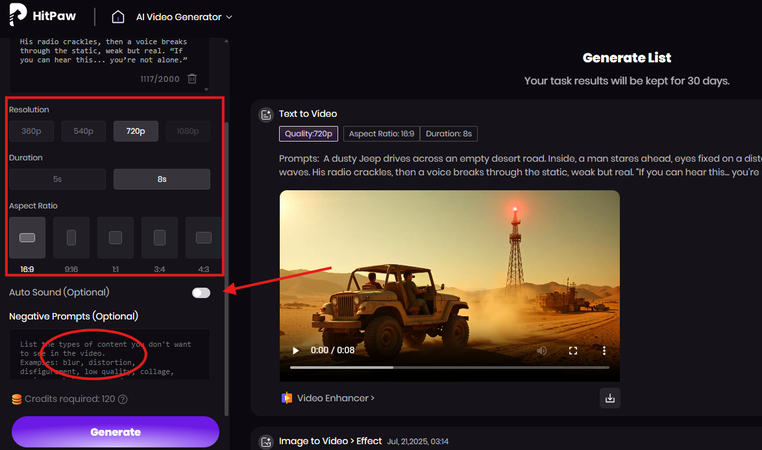Image resolution: width=762 pixels, height=450 pixels.
Task: Click the Generate button
Action: coord(116,432)
